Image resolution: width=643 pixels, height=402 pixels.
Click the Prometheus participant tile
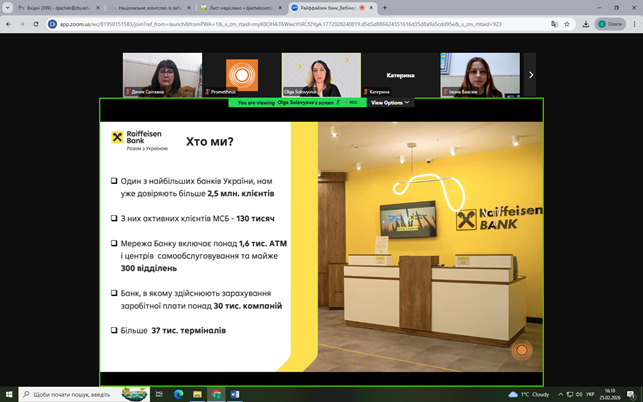click(x=241, y=74)
